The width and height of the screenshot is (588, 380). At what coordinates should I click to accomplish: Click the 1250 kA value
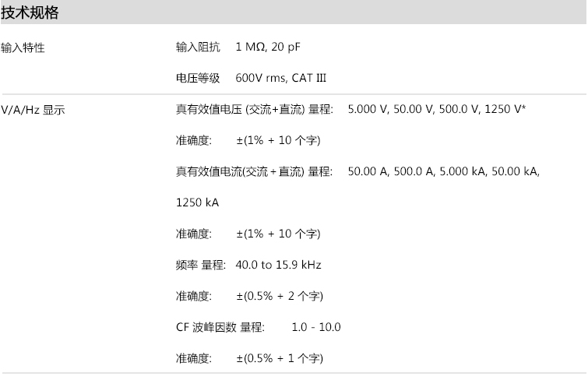[198, 202]
